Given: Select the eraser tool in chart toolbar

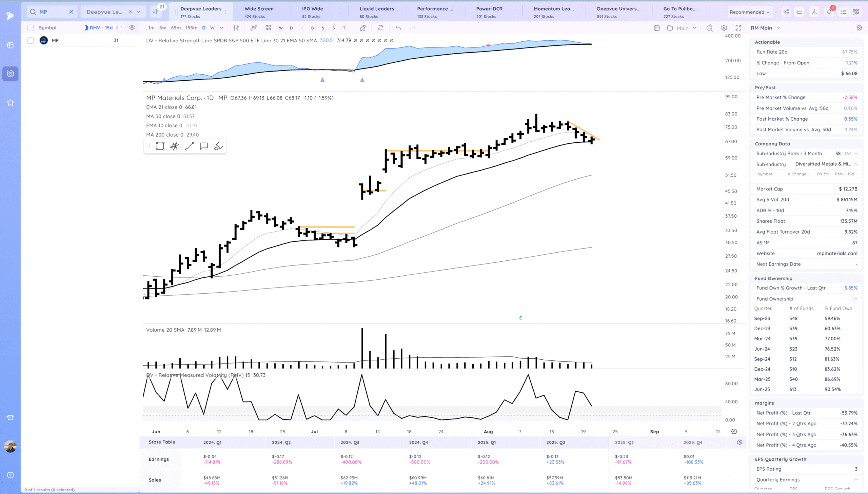Looking at the screenshot, I should (362, 28).
